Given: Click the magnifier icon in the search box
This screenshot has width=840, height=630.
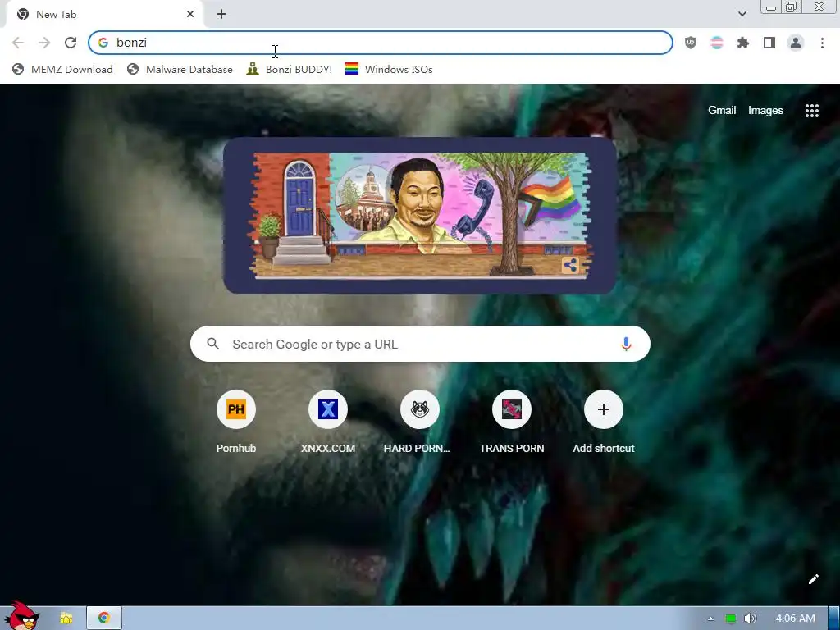Looking at the screenshot, I should point(212,344).
